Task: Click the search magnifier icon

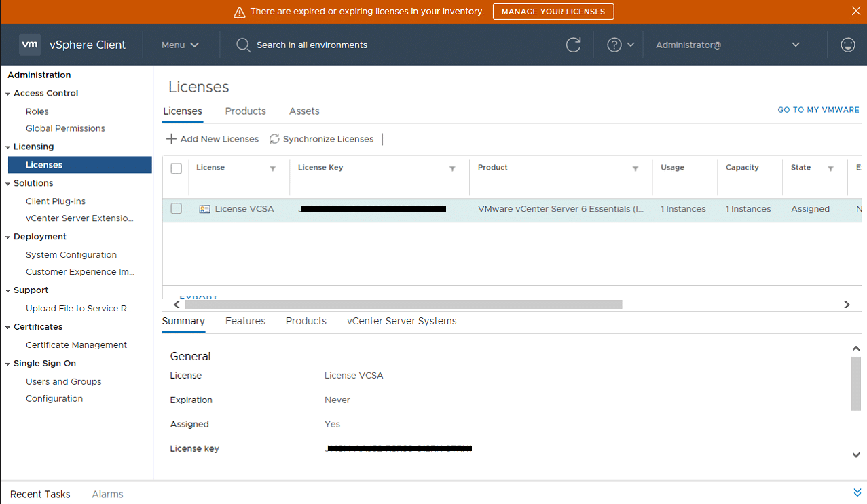Action: click(243, 45)
